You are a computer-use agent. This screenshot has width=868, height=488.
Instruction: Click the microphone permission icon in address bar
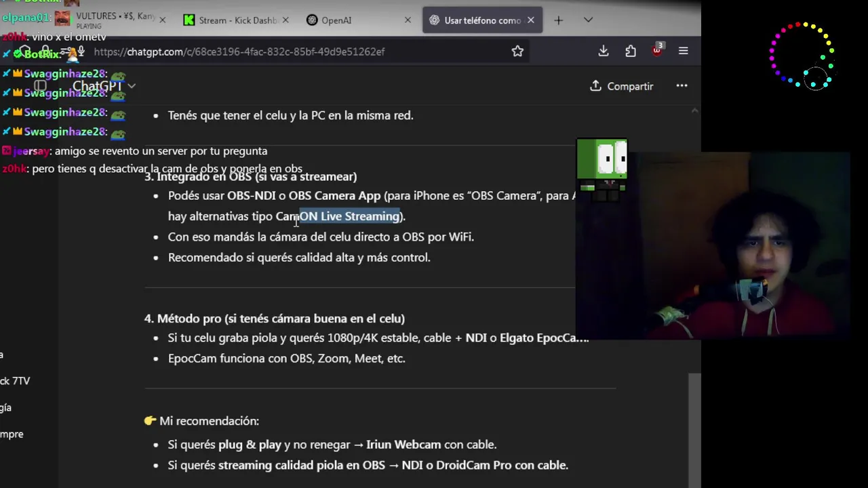point(81,51)
